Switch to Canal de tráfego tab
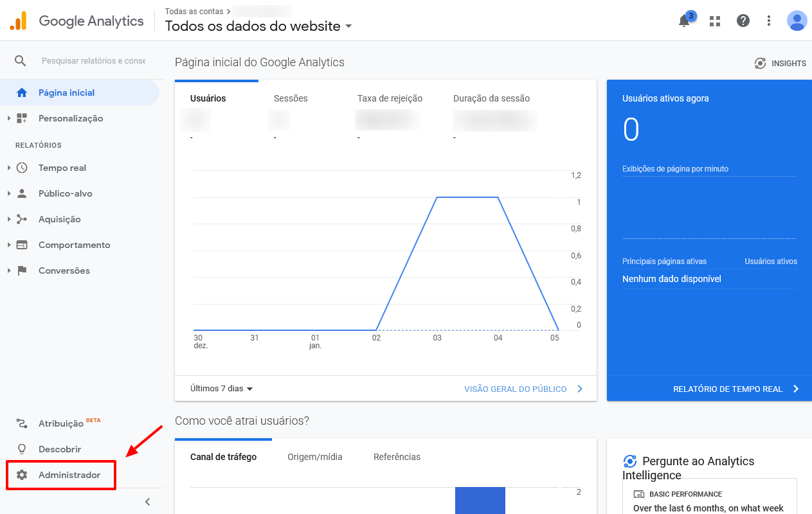This screenshot has width=812, height=514. click(x=223, y=457)
